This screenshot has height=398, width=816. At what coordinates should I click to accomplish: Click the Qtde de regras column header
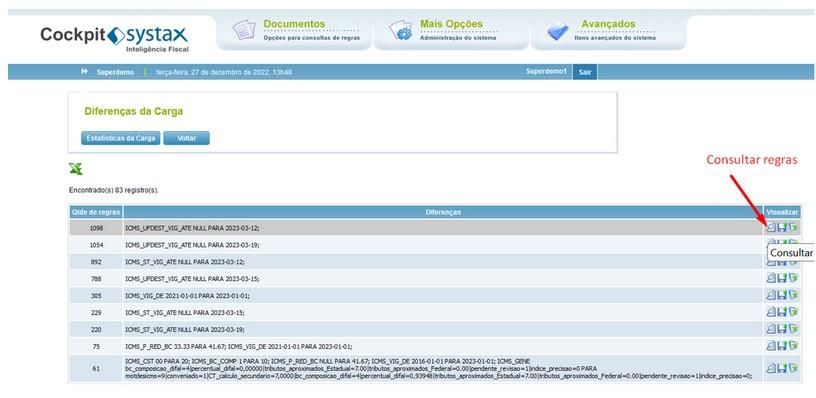click(96, 212)
